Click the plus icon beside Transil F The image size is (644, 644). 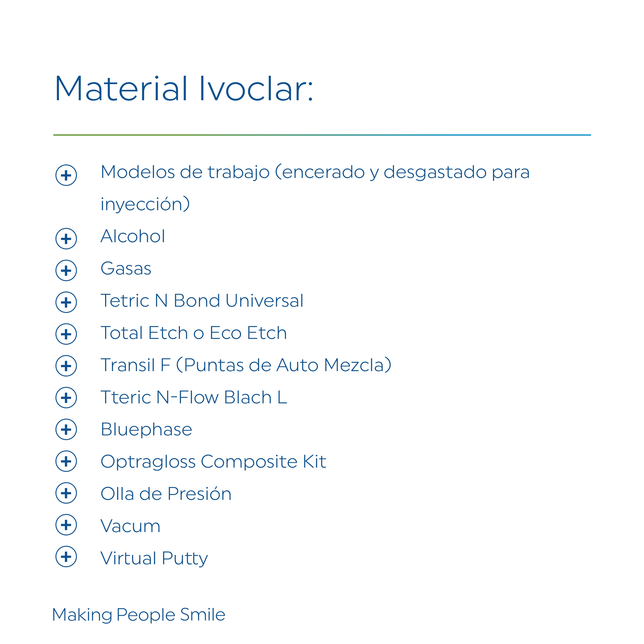66,366
